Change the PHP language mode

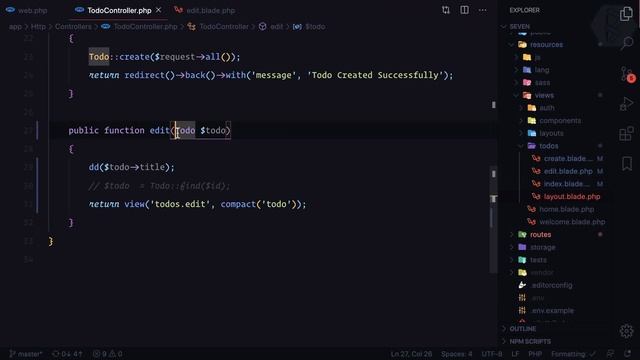tap(535, 354)
